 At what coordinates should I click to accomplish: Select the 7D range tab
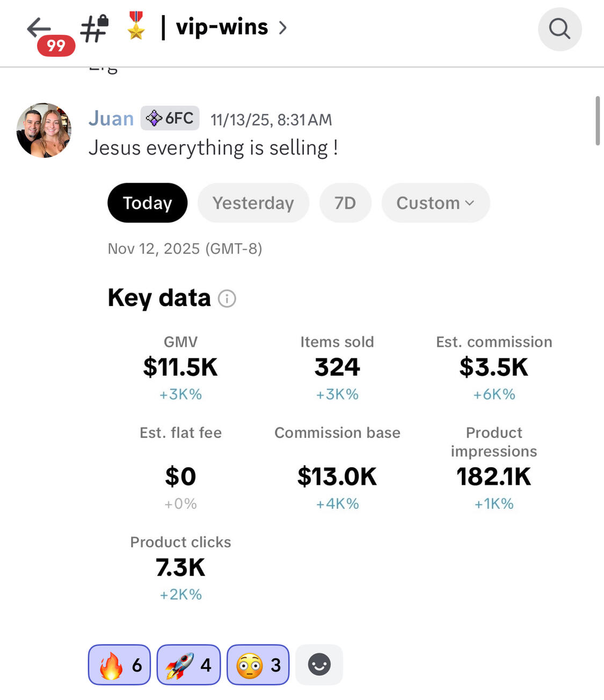tap(345, 203)
